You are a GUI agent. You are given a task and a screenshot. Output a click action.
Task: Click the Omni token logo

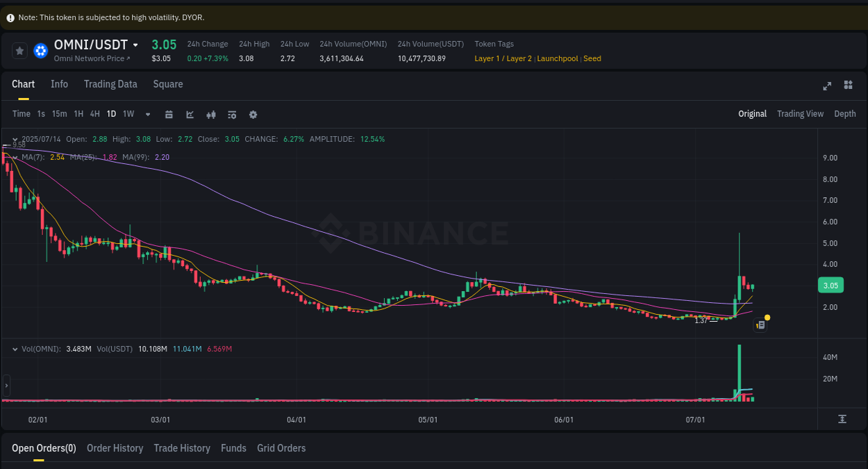[40, 50]
